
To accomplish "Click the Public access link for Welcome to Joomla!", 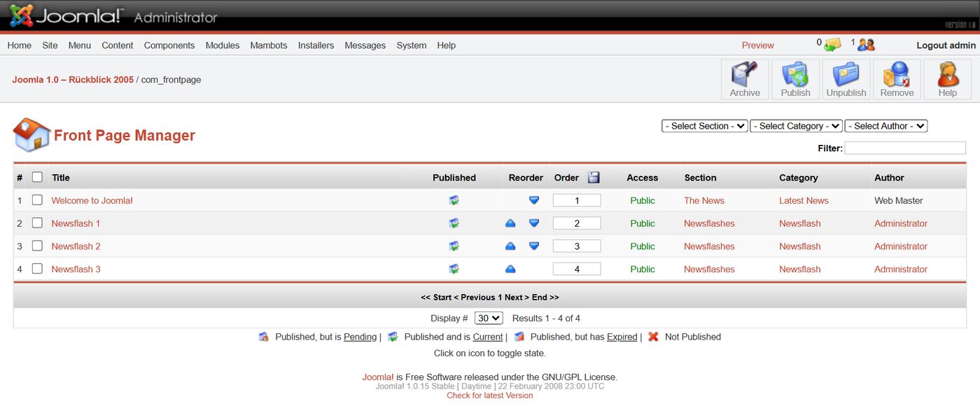I will pyautogui.click(x=643, y=200).
